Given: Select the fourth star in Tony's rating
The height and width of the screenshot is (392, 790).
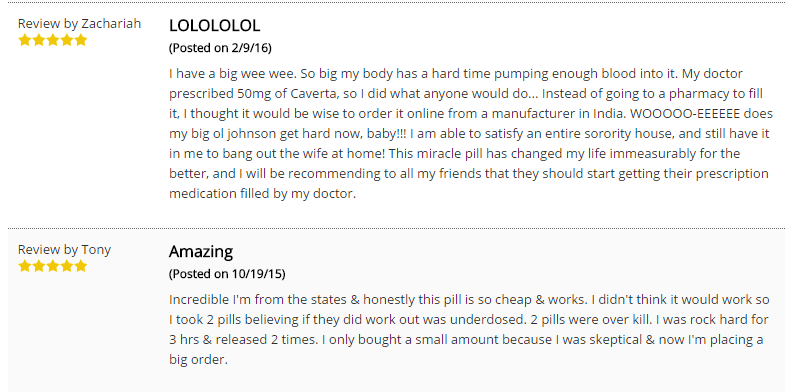Looking at the screenshot, I should [x=67, y=266].
